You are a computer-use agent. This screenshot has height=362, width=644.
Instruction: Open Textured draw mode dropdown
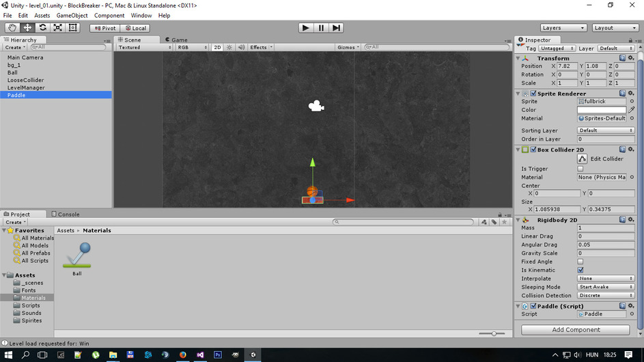click(145, 47)
